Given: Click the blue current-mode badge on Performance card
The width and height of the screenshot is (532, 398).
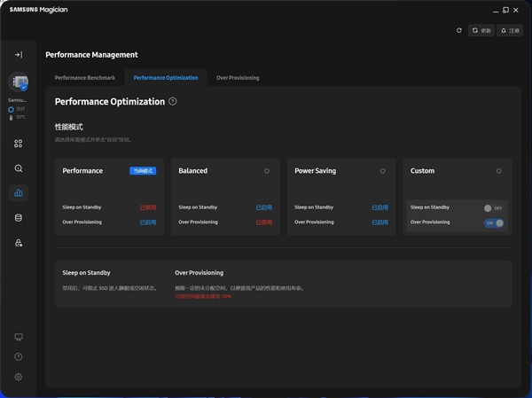Looking at the screenshot, I should point(143,171).
